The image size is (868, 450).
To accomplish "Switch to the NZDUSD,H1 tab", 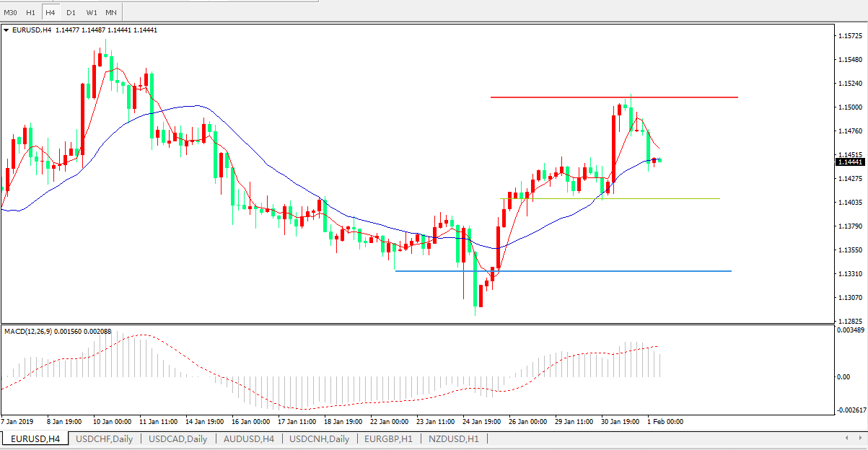I will pyautogui.click(x=454, y=438).
